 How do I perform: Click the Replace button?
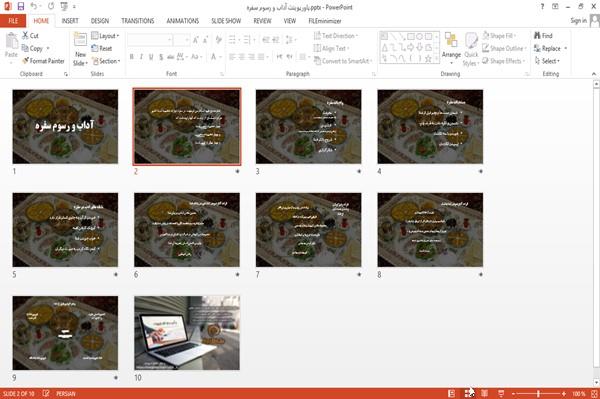550,48
